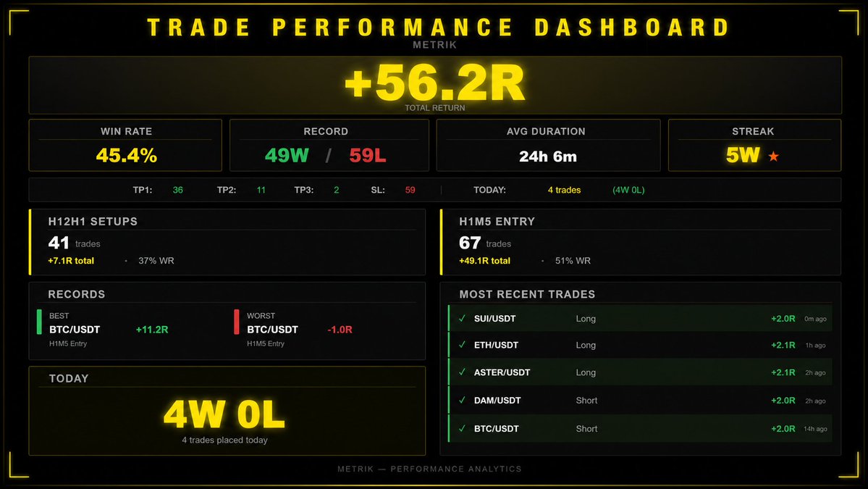The width and height of the screenshot is (868, 489).
Task: Click the RECORDS panel heading
Action: point(77,295)
